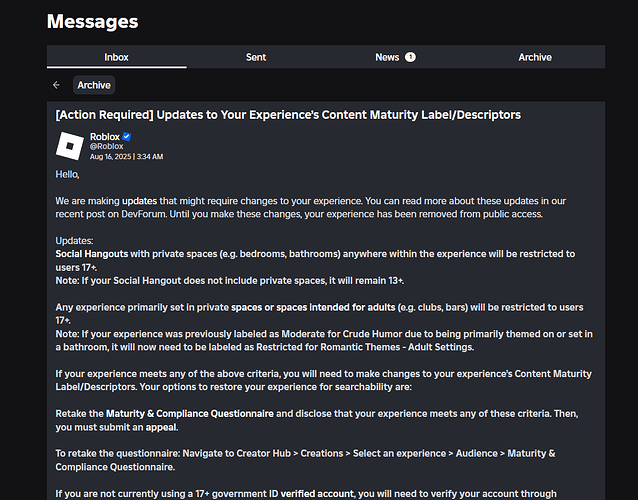This screenshot has height=500, width=638.
Task: Click the "Updates:" label in the message
Action: pyautogui.click(x=74, y=241)
